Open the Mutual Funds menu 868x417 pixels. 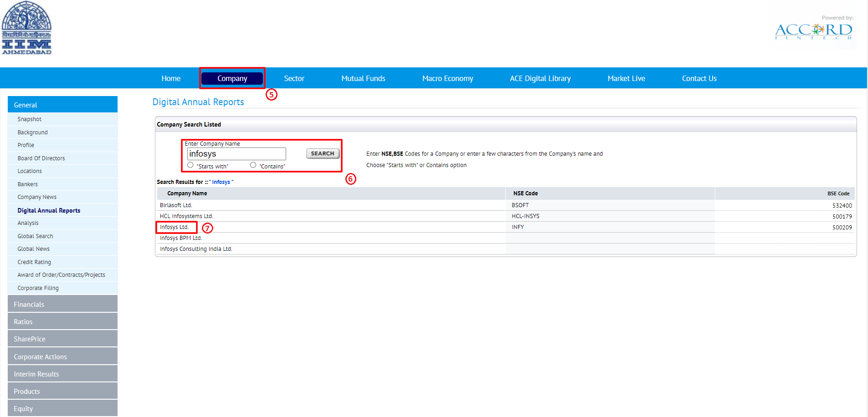click(x=363, y=78)
